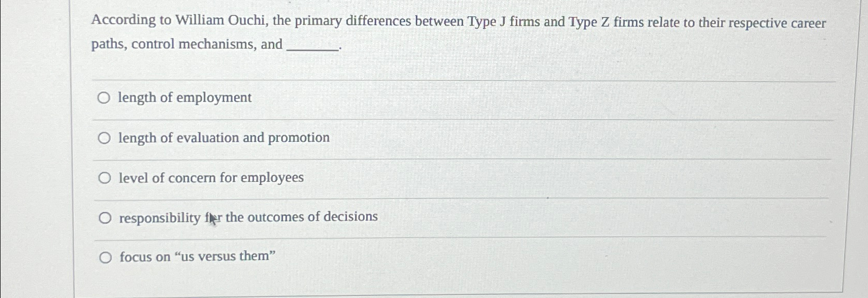Select "responsibility for the outcomes of decisions"
This screenshot has width=868, height=298.
pos(105,217)
